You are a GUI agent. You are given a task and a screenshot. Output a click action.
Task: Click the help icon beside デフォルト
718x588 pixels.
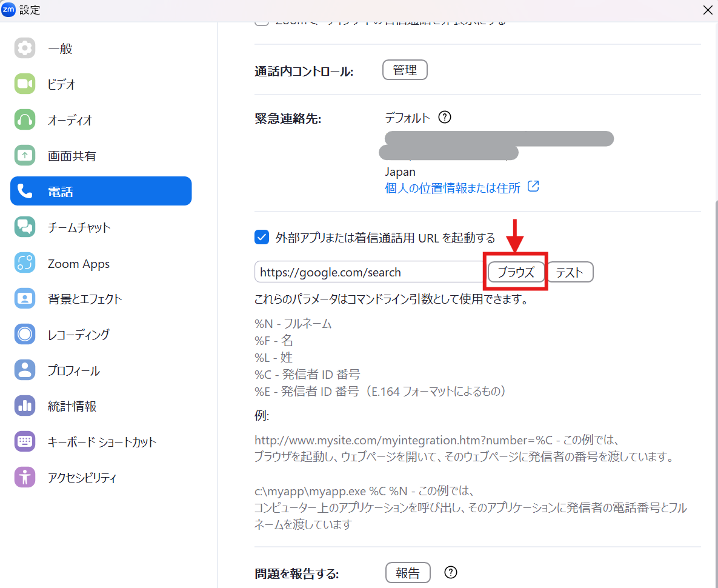(445, 117)
